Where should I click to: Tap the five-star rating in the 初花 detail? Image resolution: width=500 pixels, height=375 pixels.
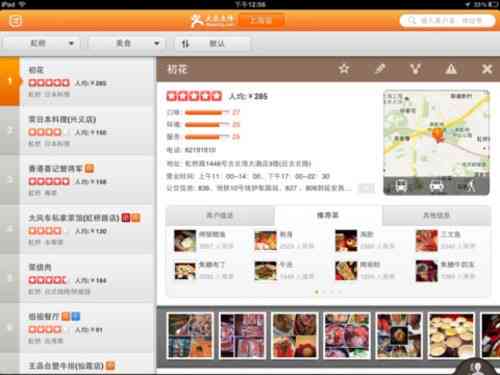pyautogui.click(x=194, y=96)
